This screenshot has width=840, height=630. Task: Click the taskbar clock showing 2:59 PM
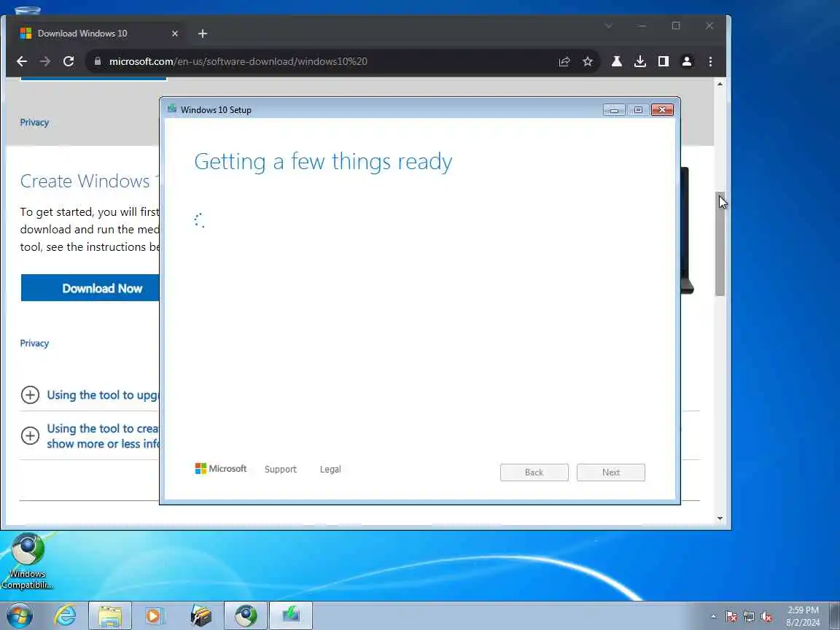pyautogui.click(x=803, y=616)
